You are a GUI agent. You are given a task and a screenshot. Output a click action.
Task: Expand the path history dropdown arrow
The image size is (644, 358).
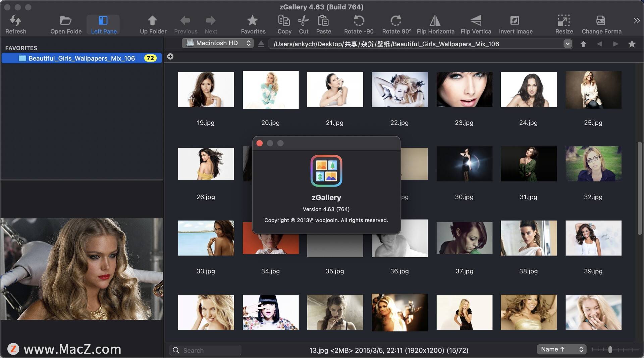point(568,44)
